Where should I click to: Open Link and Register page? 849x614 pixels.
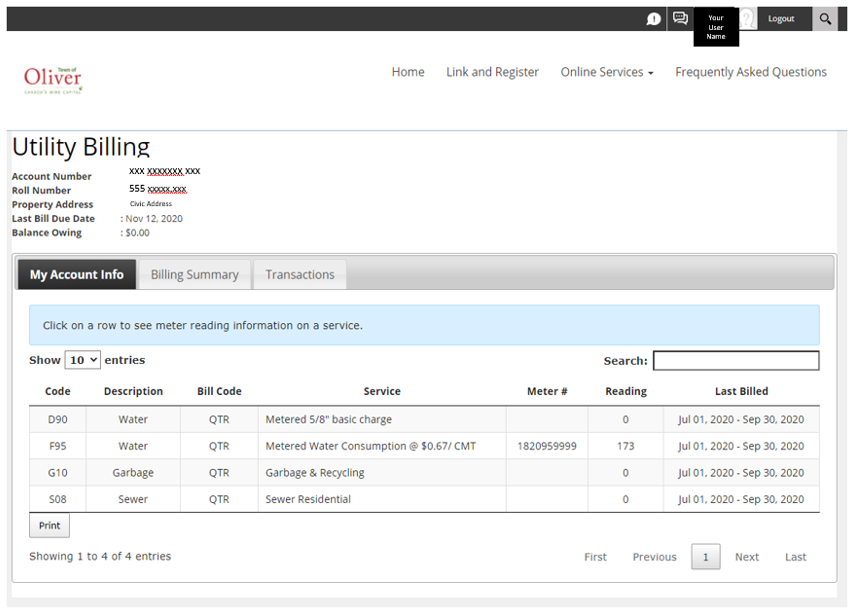pos(492,72)
